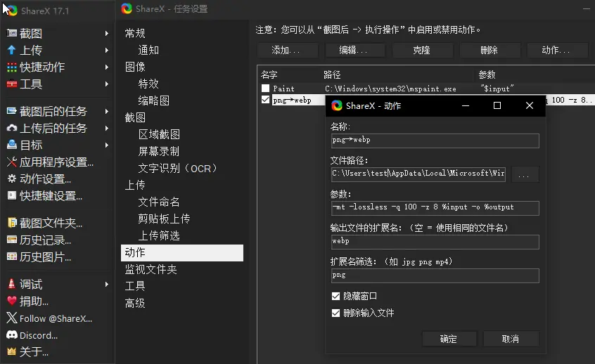Viewport: 595px width, 364px height.
Task: Click the "$input" parameter cell
Action: coord(497,89)
